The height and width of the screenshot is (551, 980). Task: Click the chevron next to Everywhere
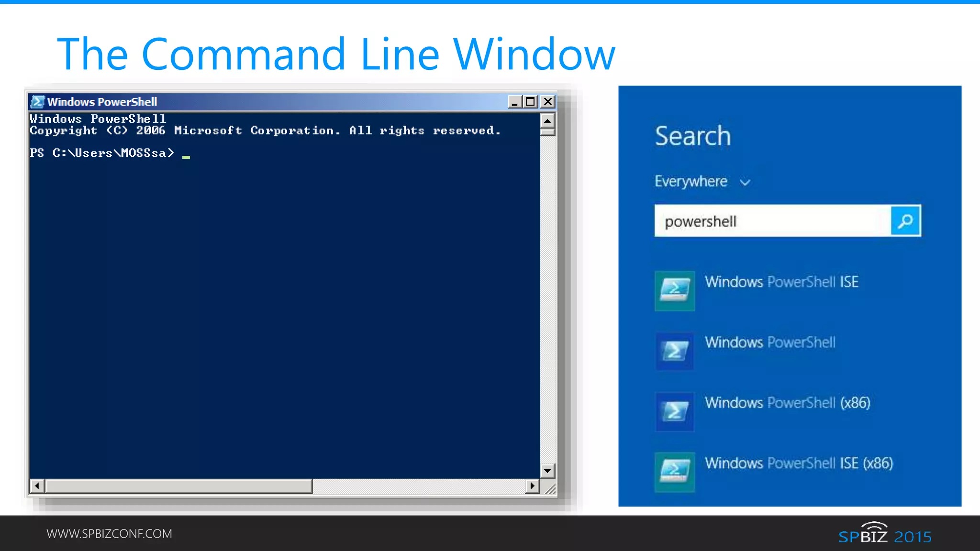coord(745,182)
